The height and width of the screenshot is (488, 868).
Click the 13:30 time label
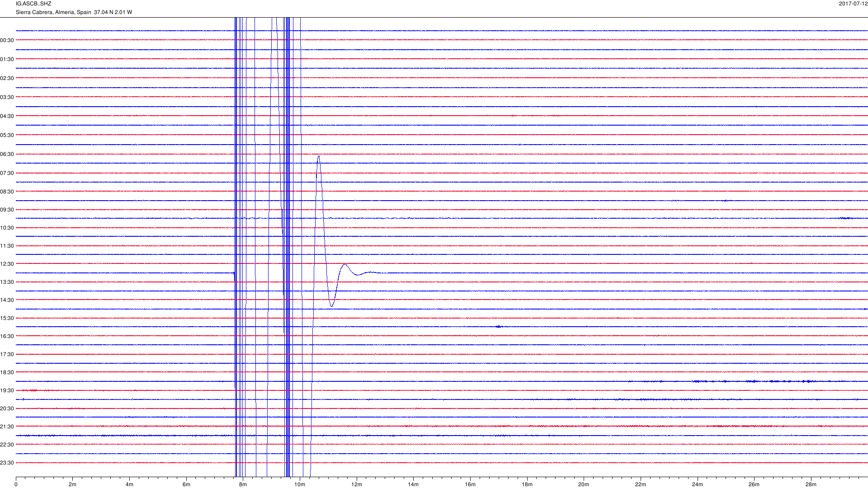pos(7,282)
